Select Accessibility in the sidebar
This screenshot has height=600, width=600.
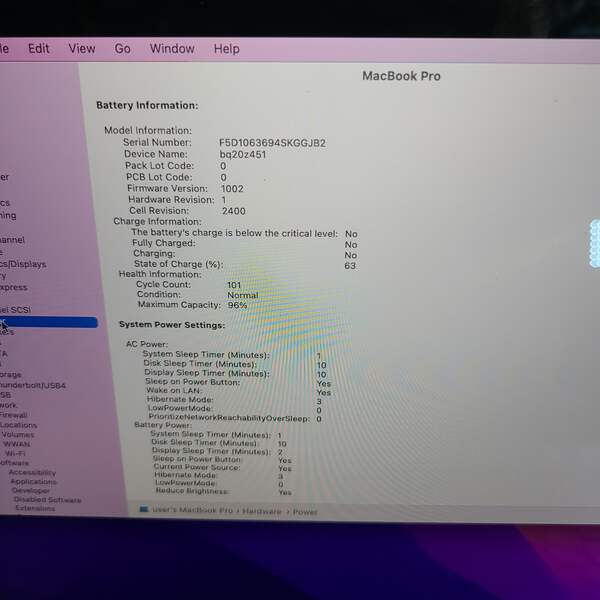pos(32,472)
